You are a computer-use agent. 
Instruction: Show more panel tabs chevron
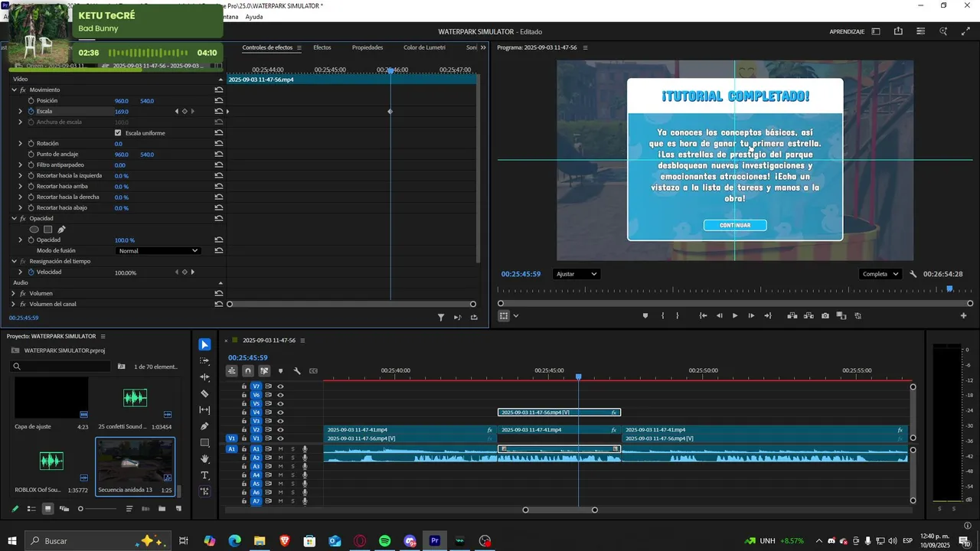pos(483,47)
